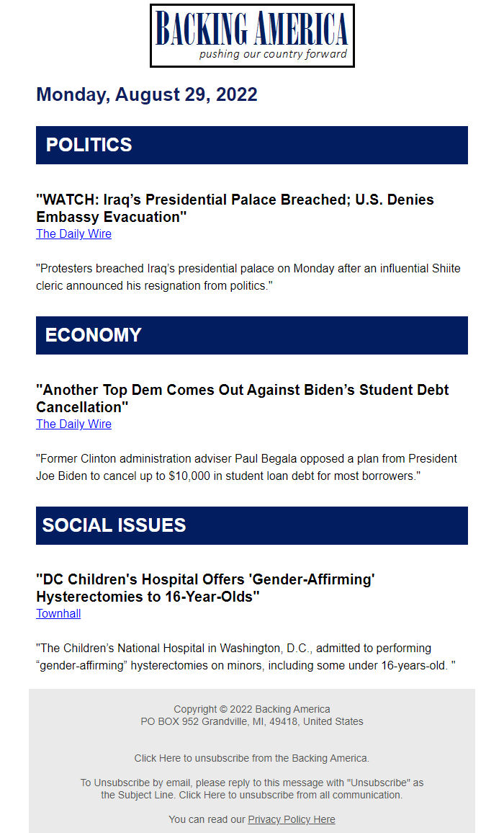The image size is (504, 833).
Task: Click the DC Children's Hospital headline
Action: 205,587
